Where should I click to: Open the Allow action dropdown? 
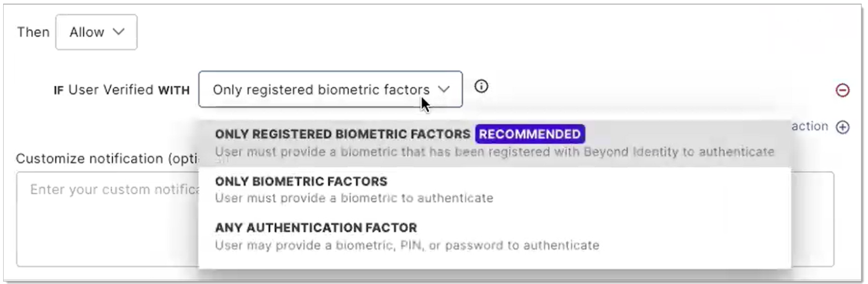tap(96, 32)
